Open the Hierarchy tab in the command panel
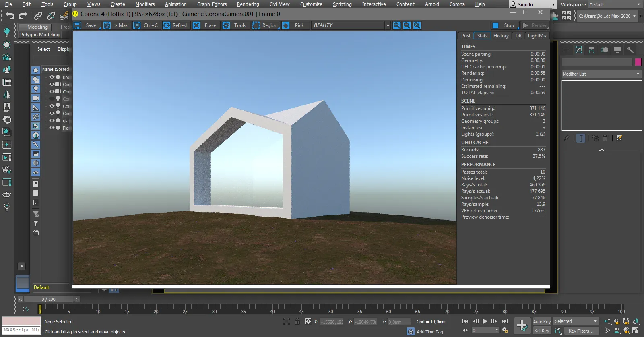Image resolution: width=644 pixels, height=337 pixels. coord(591,50)
